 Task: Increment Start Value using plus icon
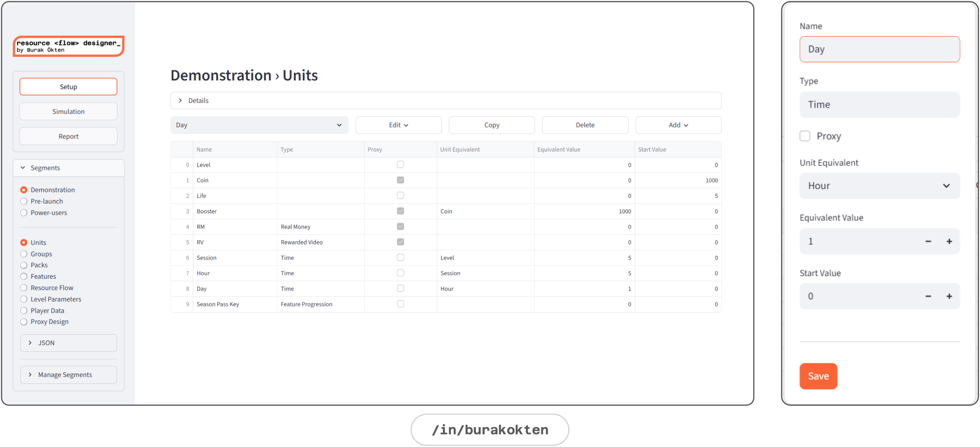(x=949, y=296)
